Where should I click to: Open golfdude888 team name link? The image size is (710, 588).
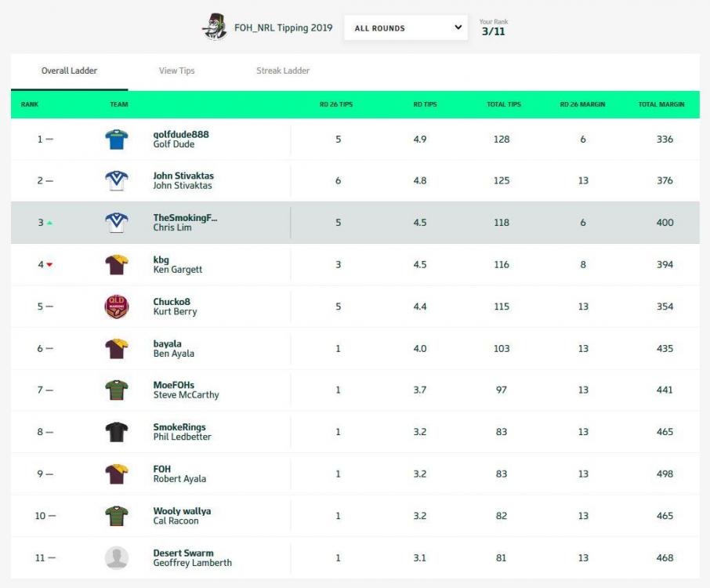pos(181,134)
